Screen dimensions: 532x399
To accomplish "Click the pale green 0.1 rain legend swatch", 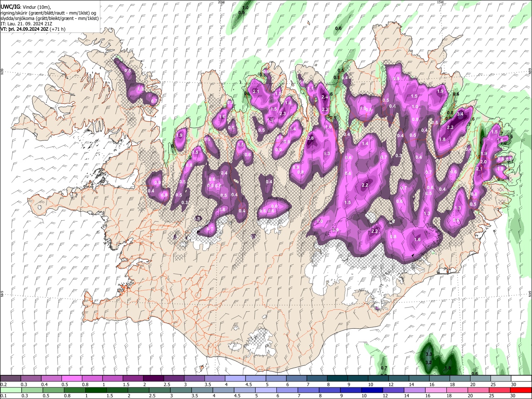I will [x=11, y=389].
